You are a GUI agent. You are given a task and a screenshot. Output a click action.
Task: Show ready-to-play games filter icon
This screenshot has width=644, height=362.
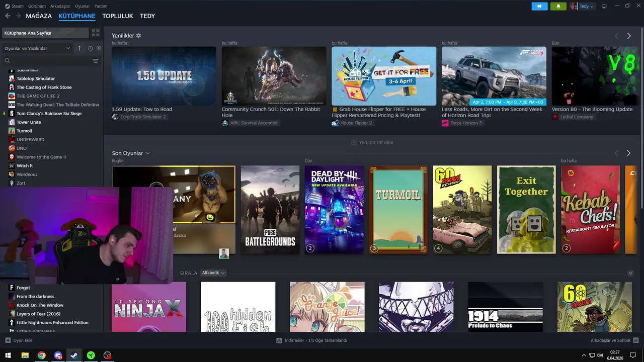pyautogui.click(x=99, y=48)
